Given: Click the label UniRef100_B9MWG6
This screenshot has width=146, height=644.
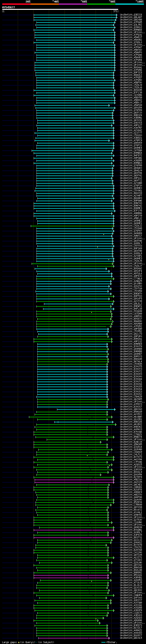Looking at the screenshot, I should (x=131, y=30).
